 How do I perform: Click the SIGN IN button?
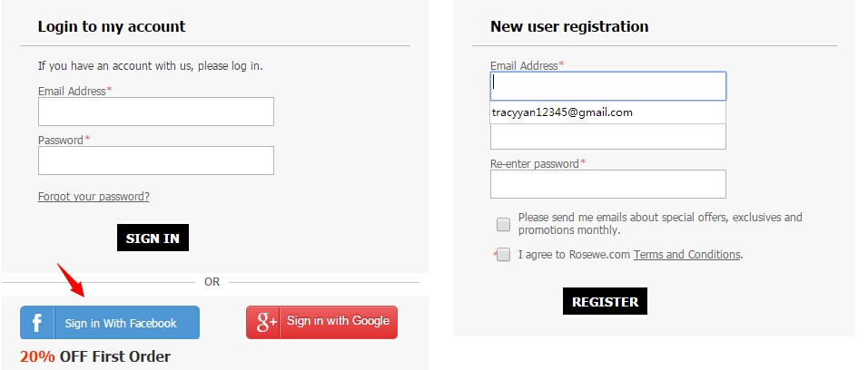click(153, 239)
